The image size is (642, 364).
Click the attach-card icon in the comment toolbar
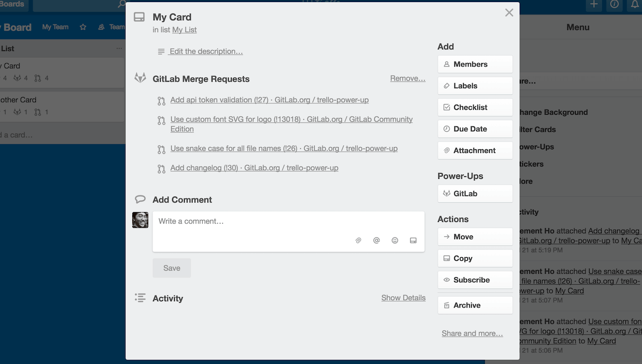coord(413,240)
